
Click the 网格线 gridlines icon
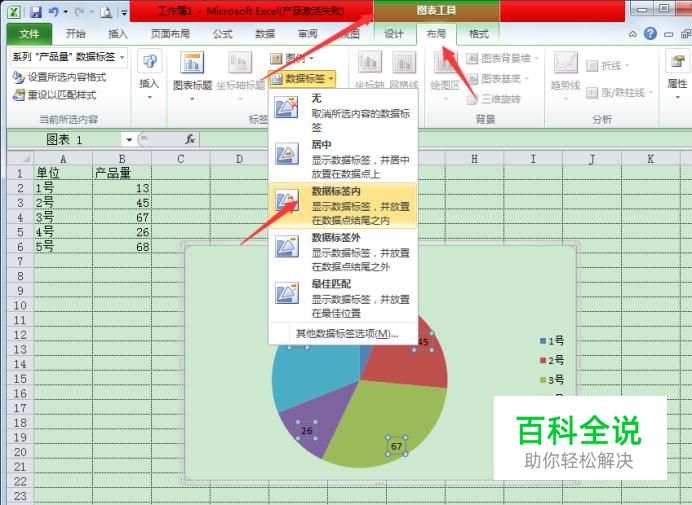pyautogui.click(x=404, y=62)
